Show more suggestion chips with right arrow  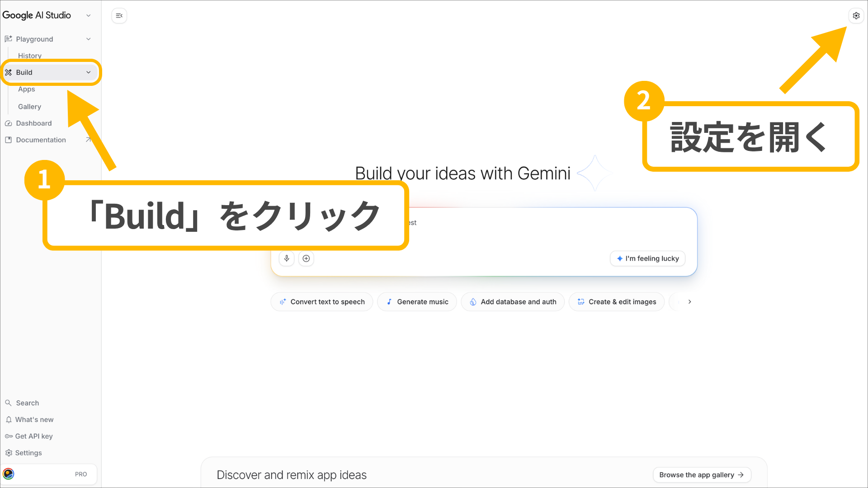click(689, 302)
